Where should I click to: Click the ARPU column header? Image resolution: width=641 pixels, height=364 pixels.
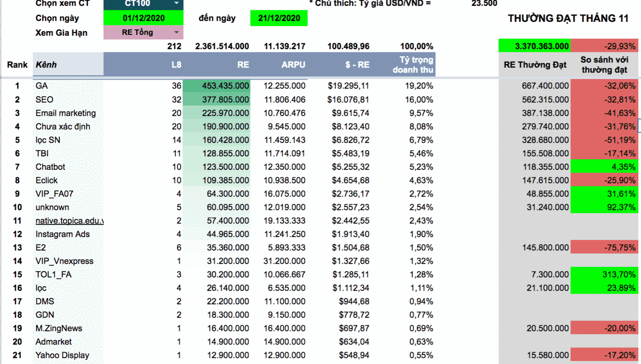click(293, 65)
